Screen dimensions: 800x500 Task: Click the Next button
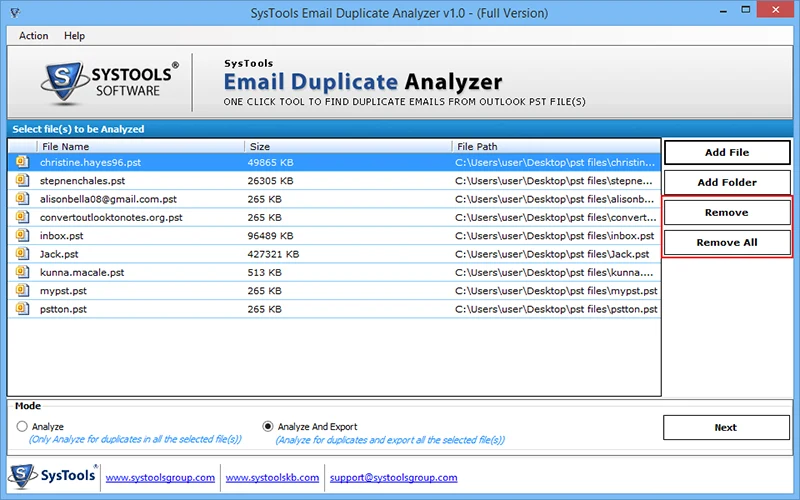pos(726,428)
